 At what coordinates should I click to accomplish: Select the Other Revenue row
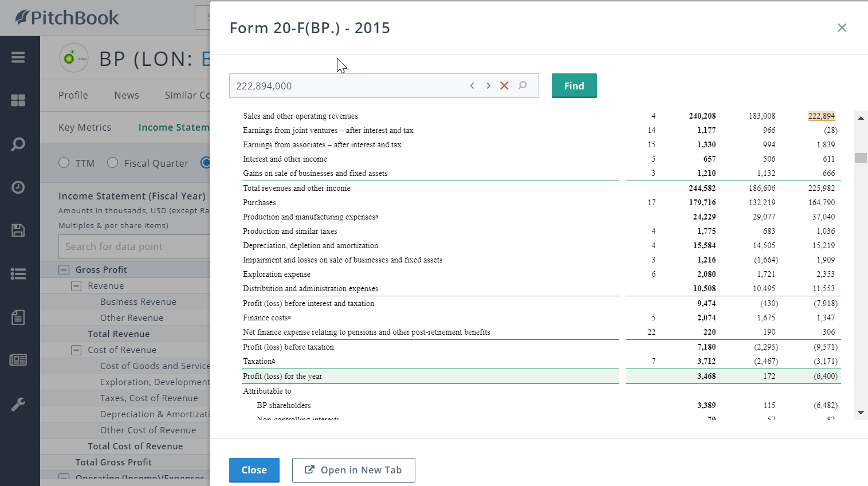(x=125, y=318)
